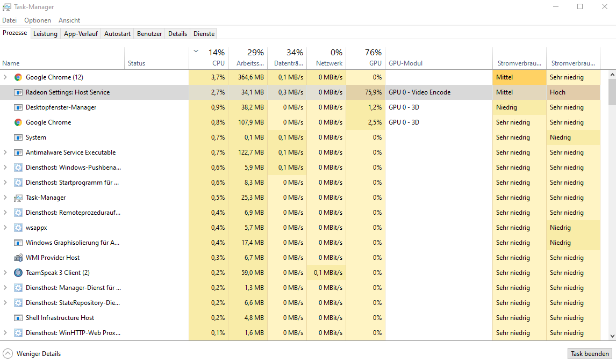Click the System process icon

coord(18,137)
